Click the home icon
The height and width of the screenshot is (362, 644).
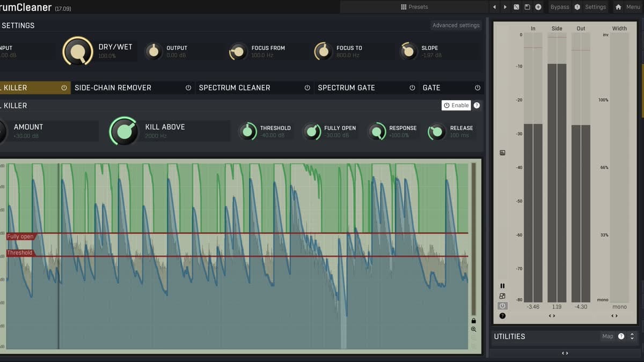[x=618, y=7]
